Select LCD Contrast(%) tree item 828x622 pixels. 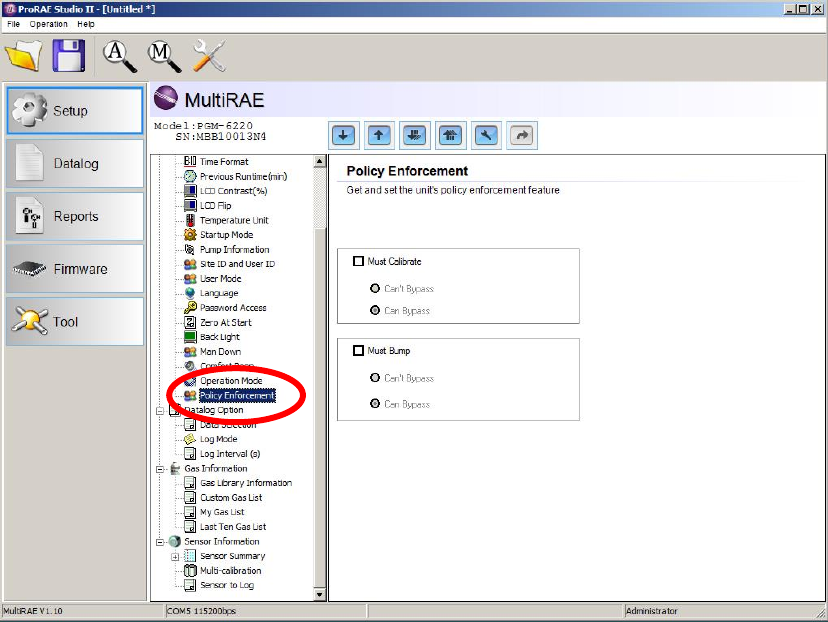(x=233, y=191)
